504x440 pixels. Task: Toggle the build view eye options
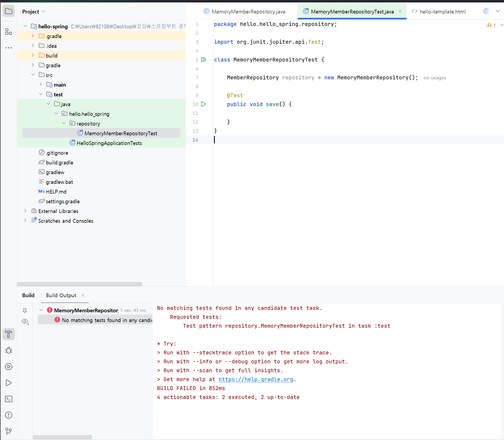(25, 321)
